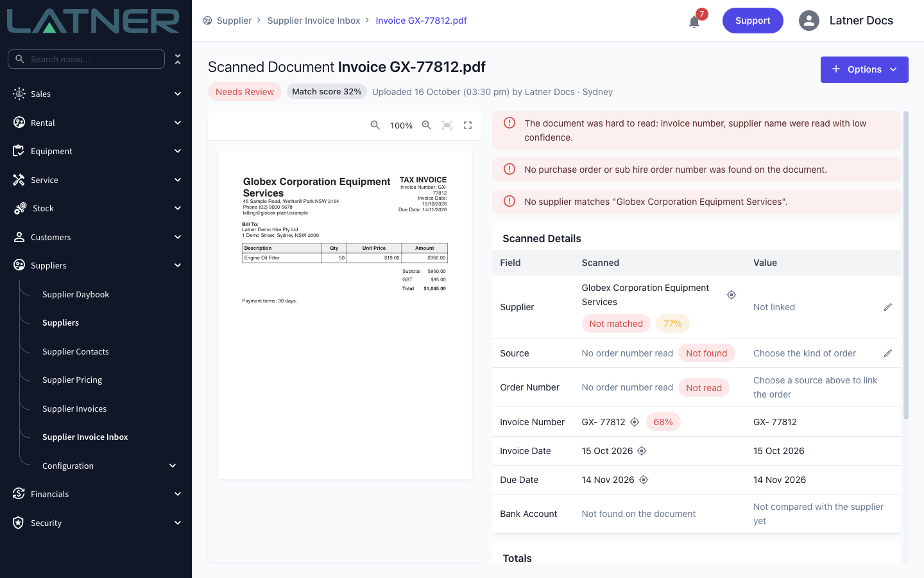Navigate to Supplier Invoices
The width and height of the screenshot is (924, 578).
[74, 408]
